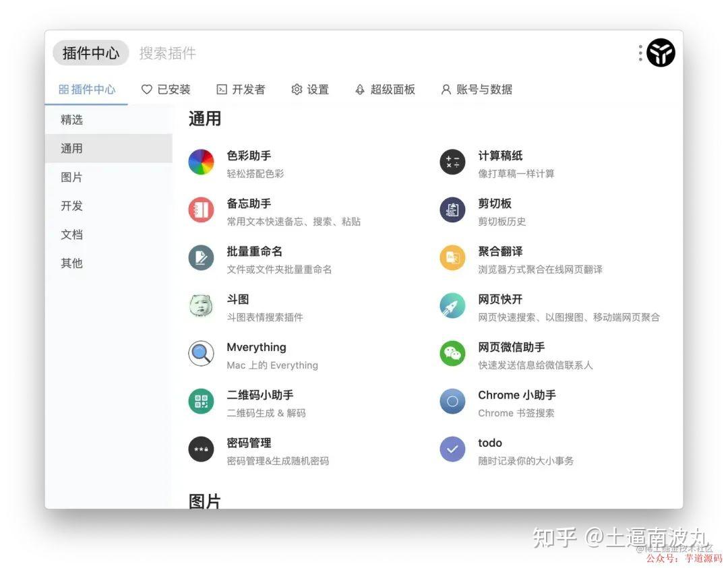The width and height of the screenshot is (728, 568).
Task: Select the 斗图 meme face icon
Action: coord(201,305)
